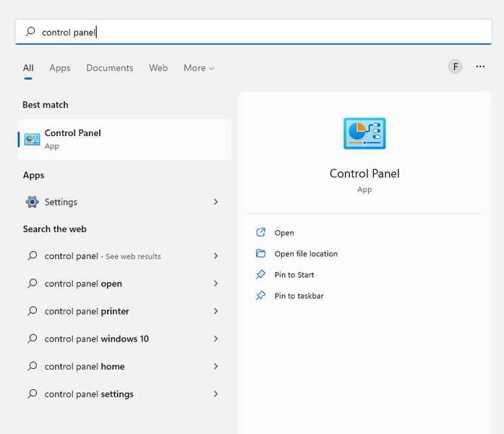Click magnifier icon beside 'control panel home'
Viewport: 504px width, 434px height.
pyautogui.click(x=32, y=367)
